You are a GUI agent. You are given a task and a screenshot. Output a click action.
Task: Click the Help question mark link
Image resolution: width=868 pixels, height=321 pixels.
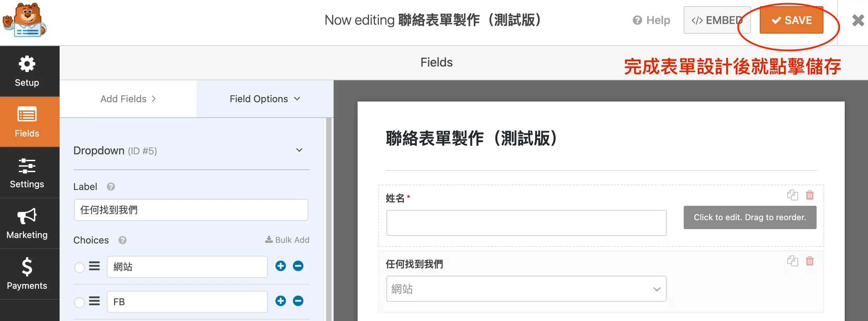pos(651,20)
